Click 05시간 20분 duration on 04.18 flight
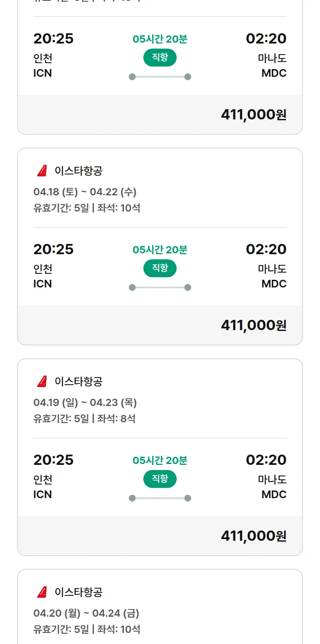320x644 pixels. (160, 249)
